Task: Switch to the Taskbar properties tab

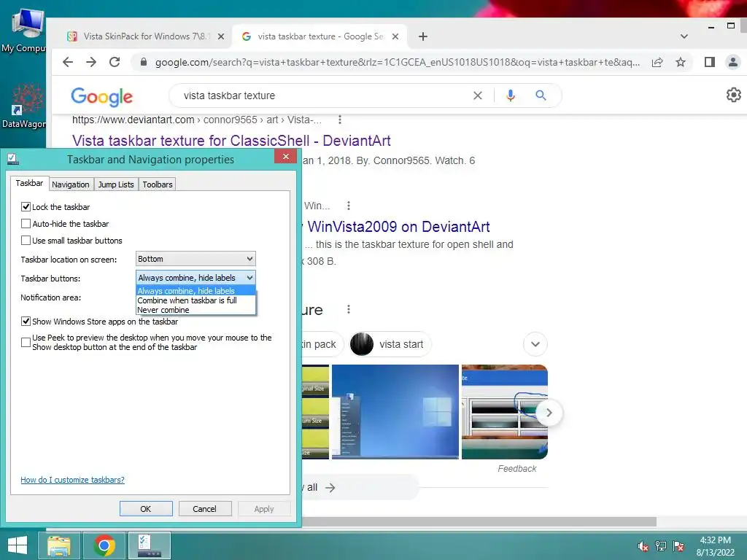Action: pyautogui.click(x=29, y=183)
